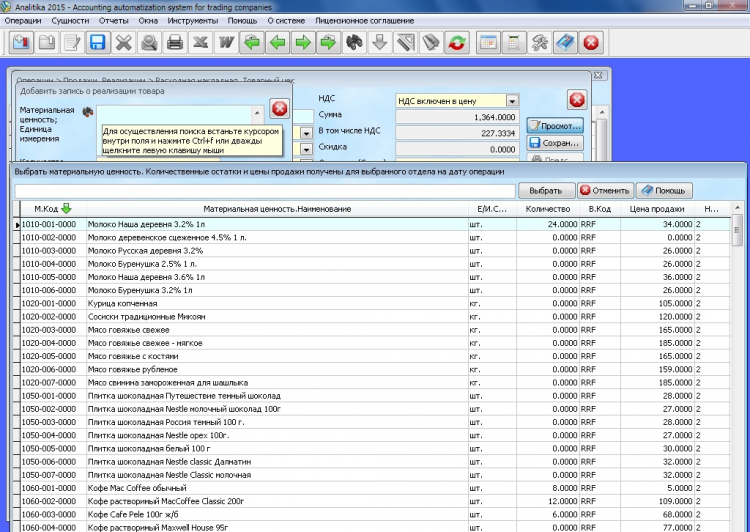
Task: Open the Операции menu
Action: 23,21
